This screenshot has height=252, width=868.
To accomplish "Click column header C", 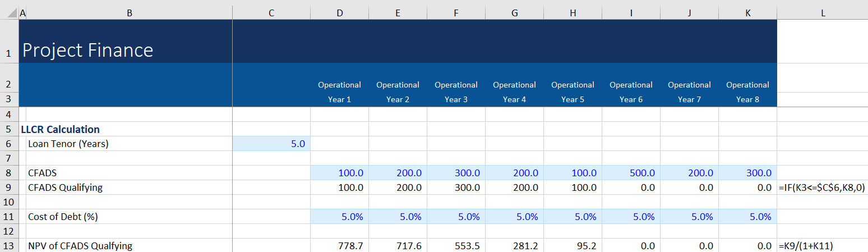I will point(271,13).
